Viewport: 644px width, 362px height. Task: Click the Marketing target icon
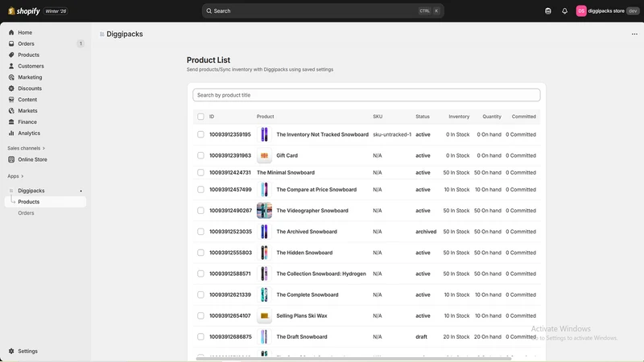coord(11,77)
